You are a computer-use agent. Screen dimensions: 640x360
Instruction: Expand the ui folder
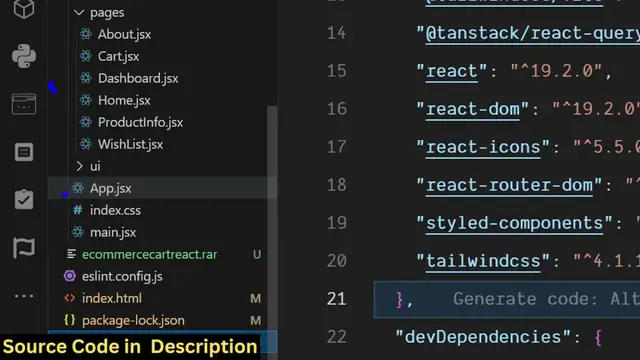point(79,166)
